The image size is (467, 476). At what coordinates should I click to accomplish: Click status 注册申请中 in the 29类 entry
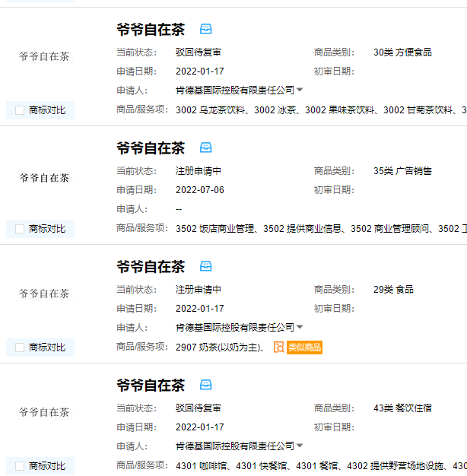click(199, 289)
